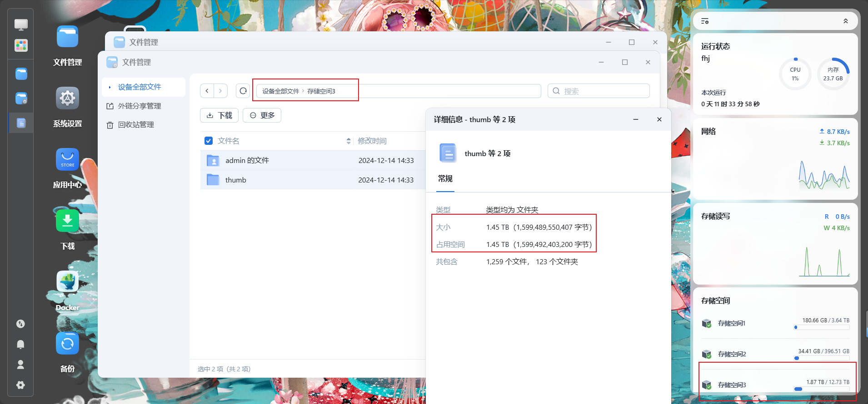Click the 存储空间1 disk icon
This screenshot has height=404, width=868.
click(x=707, y=323)
